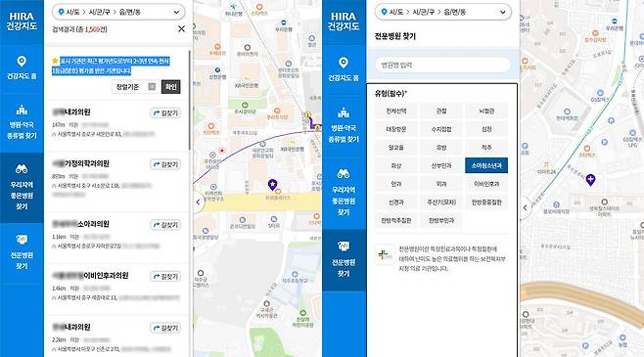Toggle the 관절 specialty option
Viewport: 644px width, 357px height.
pos(441,111)
